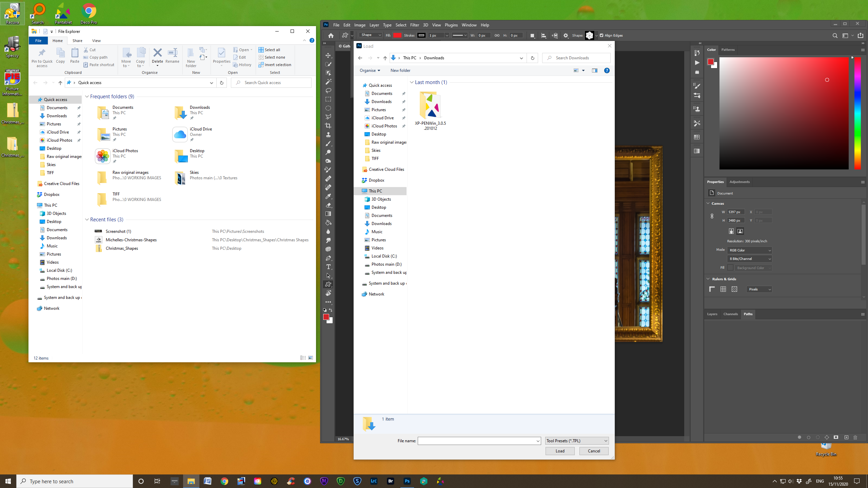Switch canvas to landscape orientation icon
Image resolution: width=868 pixels, height=488 pixels.
(741, 231)
